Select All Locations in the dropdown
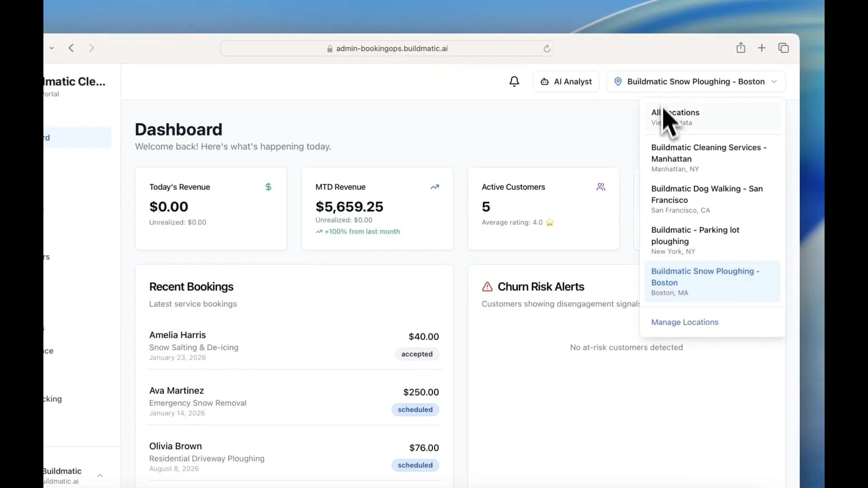This screenshot has height=488, width=868. pyautogui.click(x=712, y=117)
